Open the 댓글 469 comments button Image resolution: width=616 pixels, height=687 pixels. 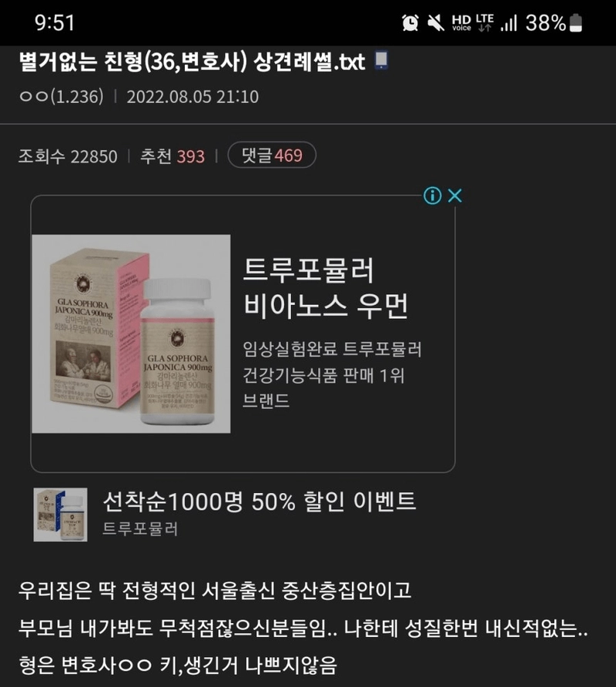(x=272, y=155)
